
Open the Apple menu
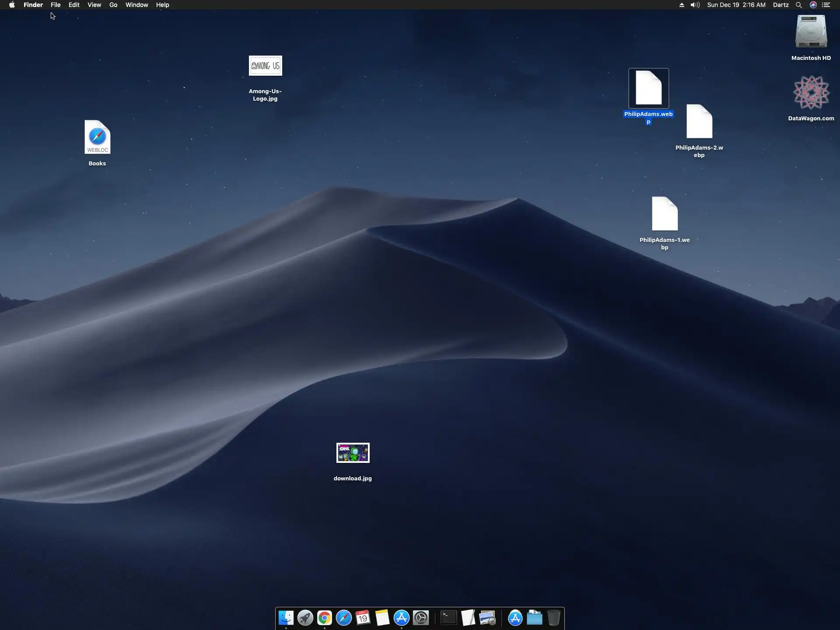click(x=12, y=5)
